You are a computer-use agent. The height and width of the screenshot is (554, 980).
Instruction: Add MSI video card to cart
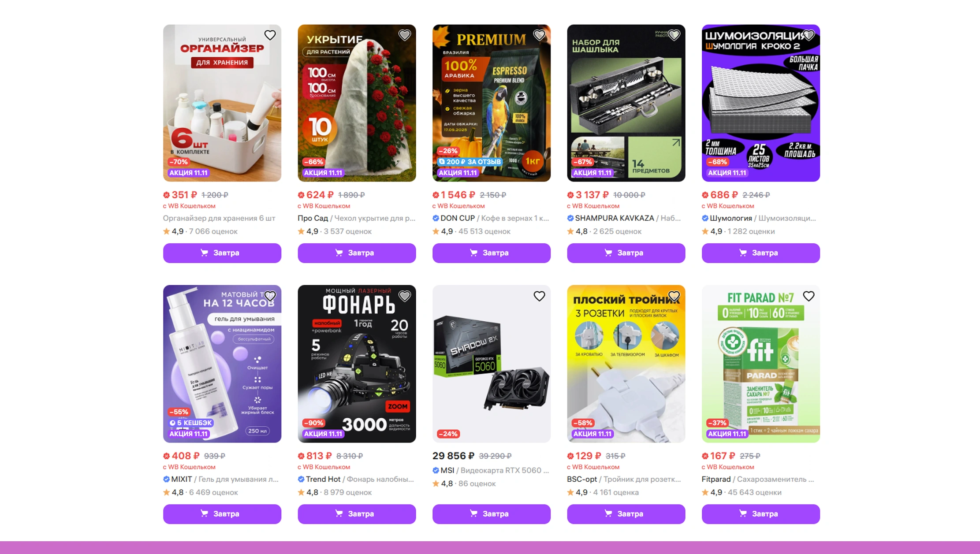[492, 514]
